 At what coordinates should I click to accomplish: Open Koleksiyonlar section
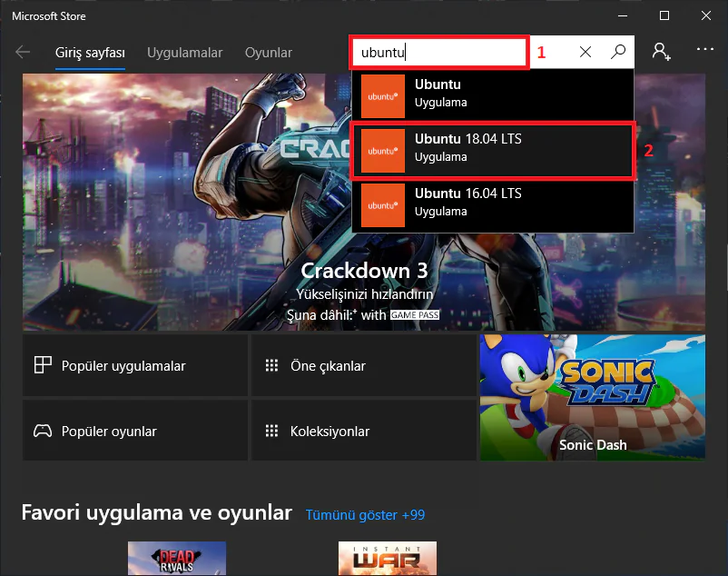363,431
